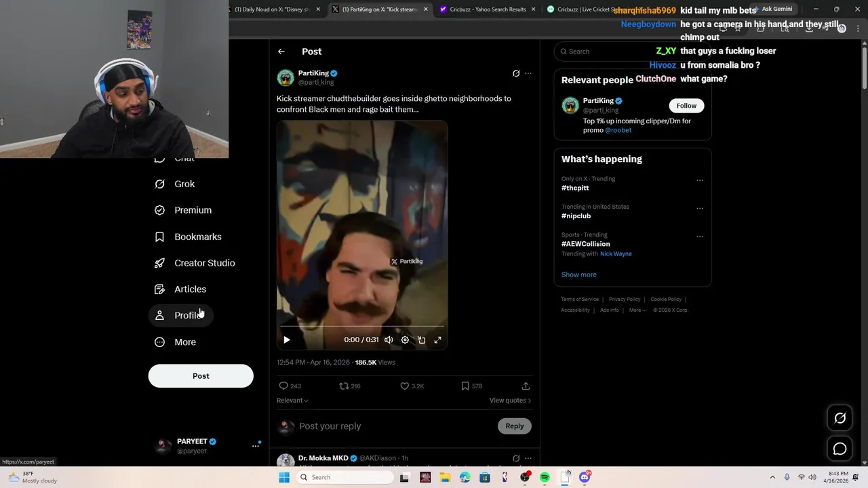Open the footer More link

click(637, 310)
